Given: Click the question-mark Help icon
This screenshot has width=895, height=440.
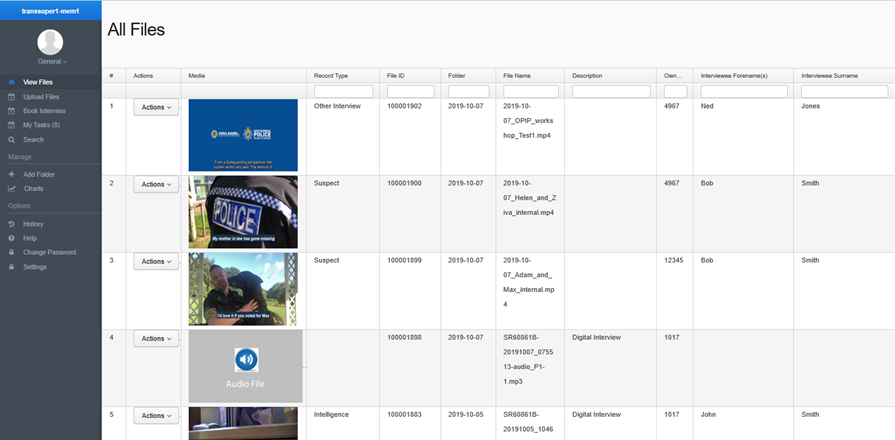Looking at the screenshot, I should coord(11,238).
